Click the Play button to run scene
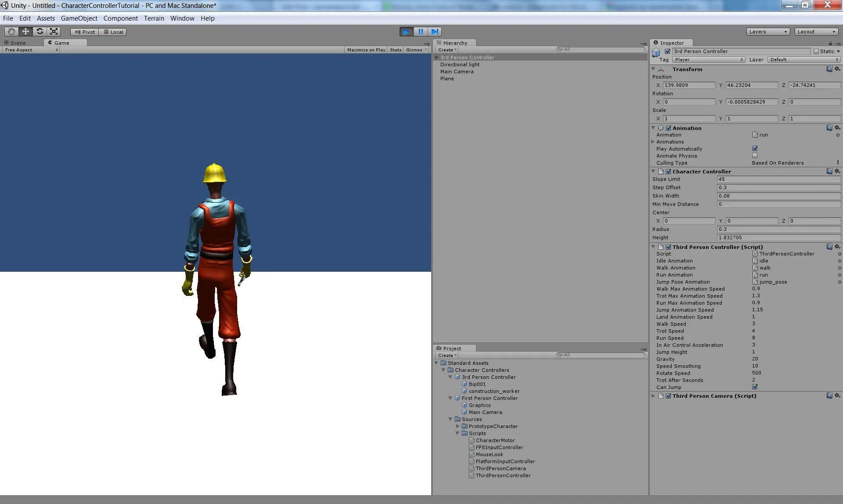Screen dimensions: 843x504 click(406, 31)
